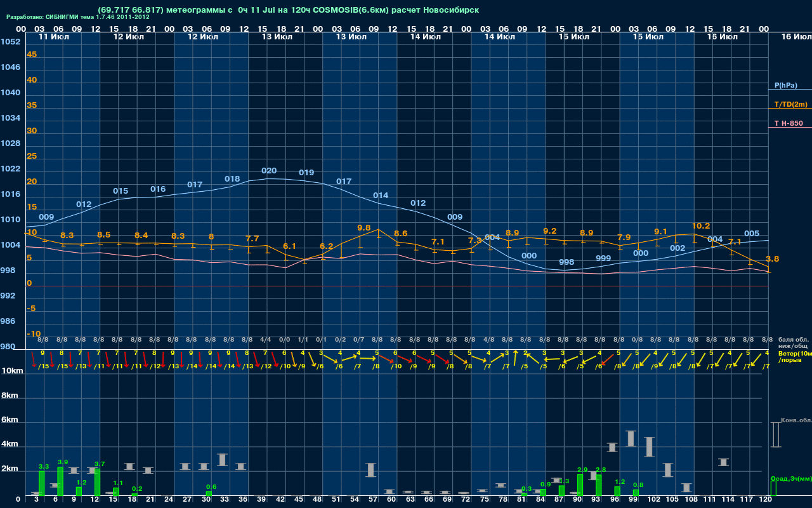Select the 999 pressure label

(603, 258)
